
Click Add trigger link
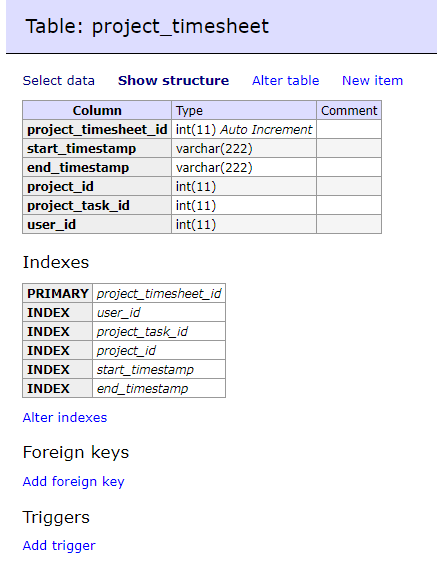click(59, 545)
